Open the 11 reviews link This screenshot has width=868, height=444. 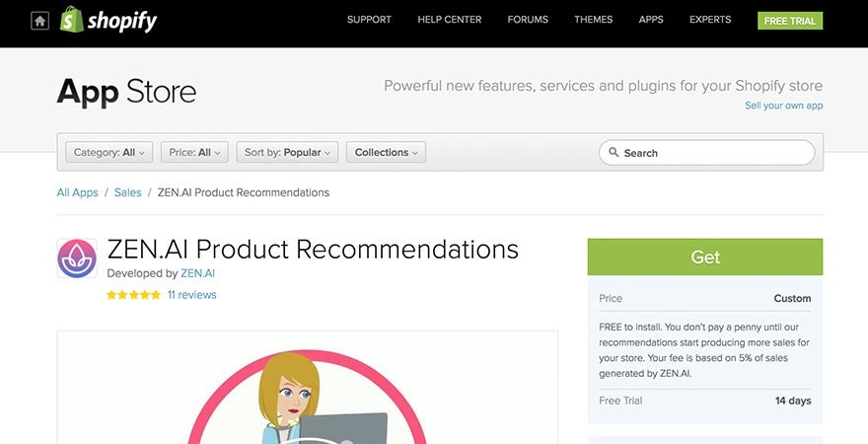[x=191, y=295]
